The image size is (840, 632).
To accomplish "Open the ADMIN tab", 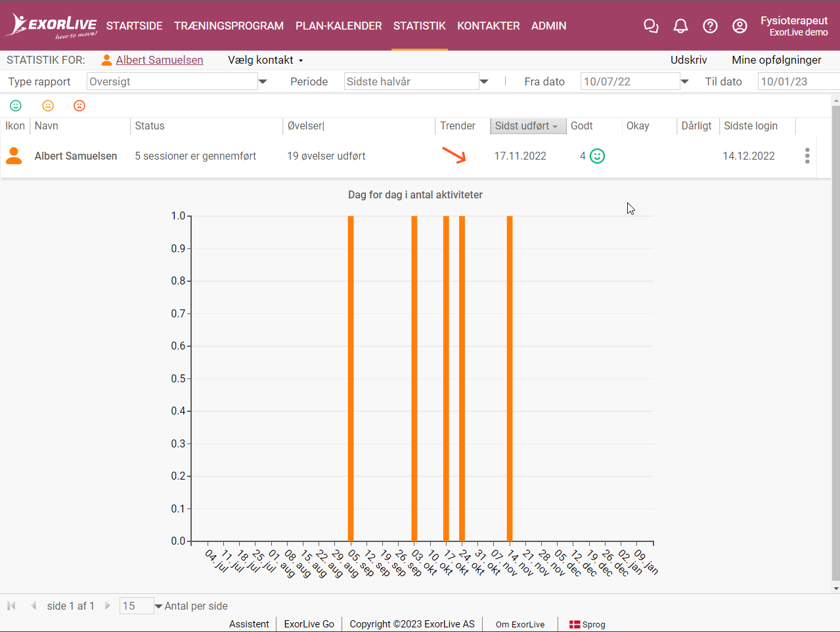I will 548,26.
